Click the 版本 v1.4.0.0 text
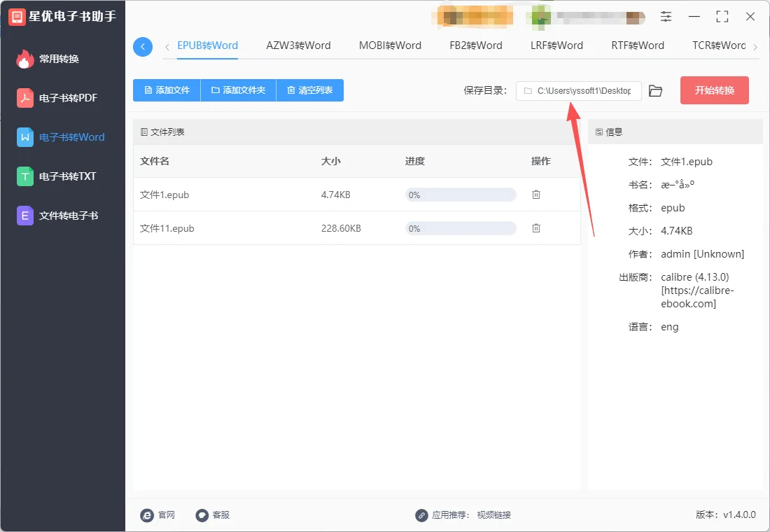 coord(726,514)
